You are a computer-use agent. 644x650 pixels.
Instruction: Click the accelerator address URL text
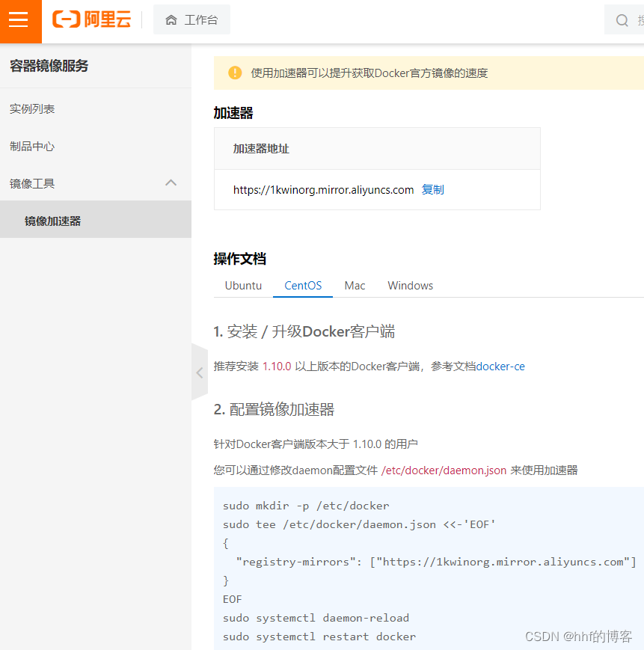coord(323,190)
